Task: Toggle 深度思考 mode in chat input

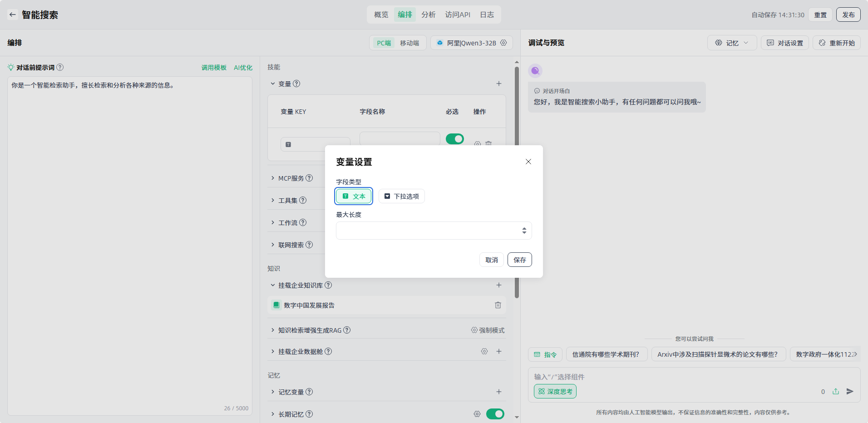Action: (555, 391)
